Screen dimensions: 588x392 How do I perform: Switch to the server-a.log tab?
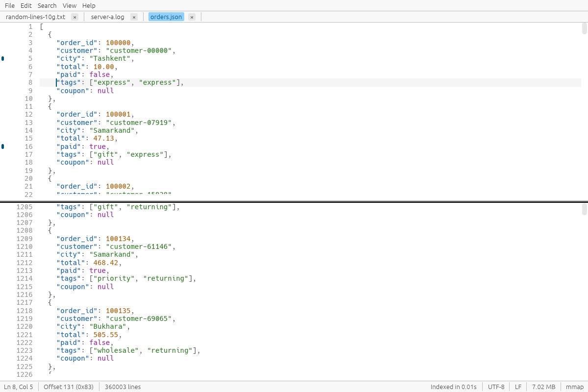[108, 17]
